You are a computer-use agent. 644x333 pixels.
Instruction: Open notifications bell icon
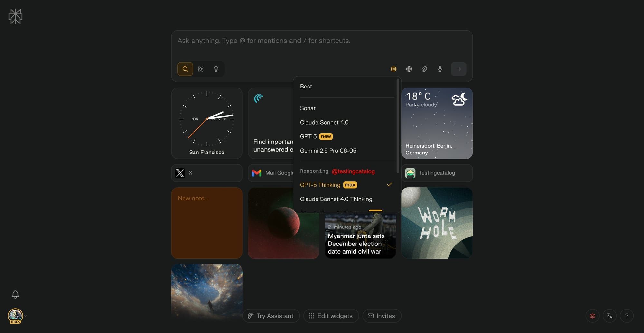(15, 294)
